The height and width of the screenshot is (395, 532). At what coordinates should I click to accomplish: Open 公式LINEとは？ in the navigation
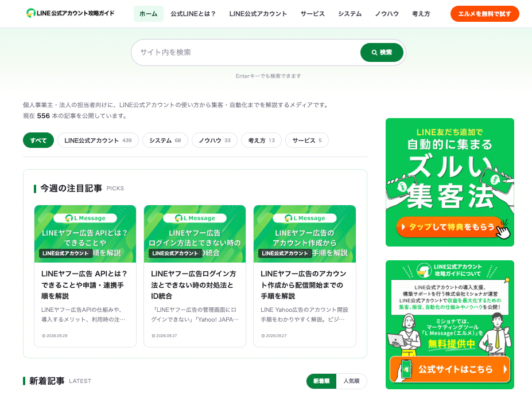(193, 14)
